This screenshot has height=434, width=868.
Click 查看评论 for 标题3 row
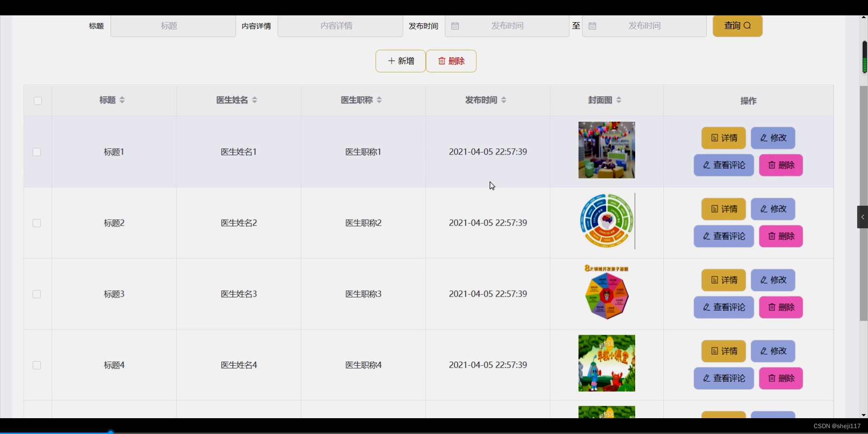pyautogui.click(x=724, y=307)
